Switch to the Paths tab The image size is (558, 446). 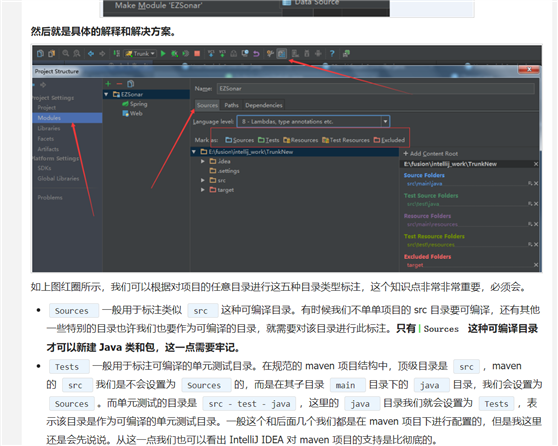231,105
